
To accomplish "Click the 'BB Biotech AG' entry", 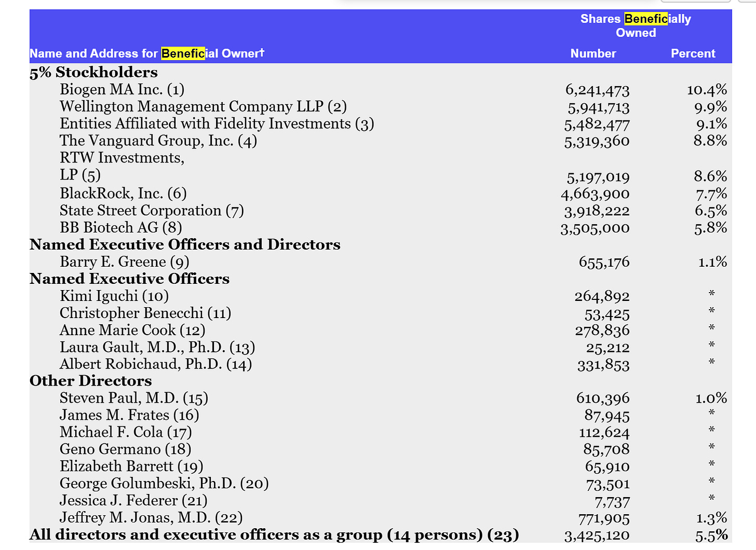I will [x=121, y=227].
